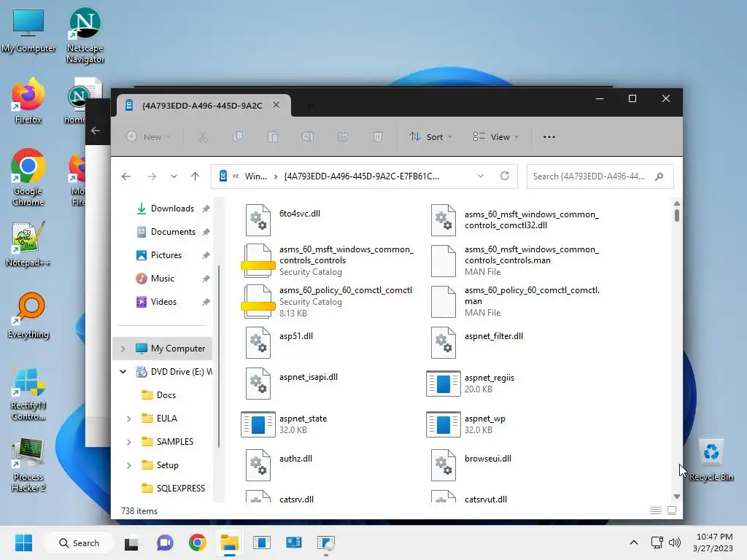Screen dimensions: 747x560
Task: Click the clock showing 10:47 PM
Action: tap(714, 537)
